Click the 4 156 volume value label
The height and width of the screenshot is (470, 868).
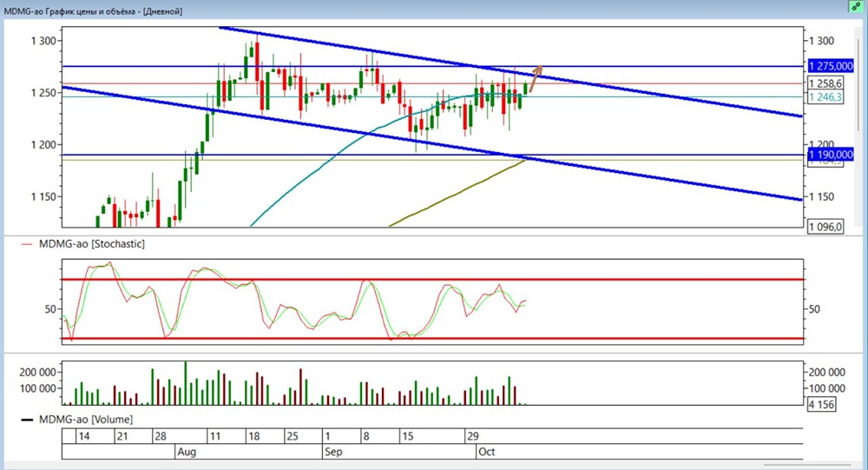(x=821, y=404)
